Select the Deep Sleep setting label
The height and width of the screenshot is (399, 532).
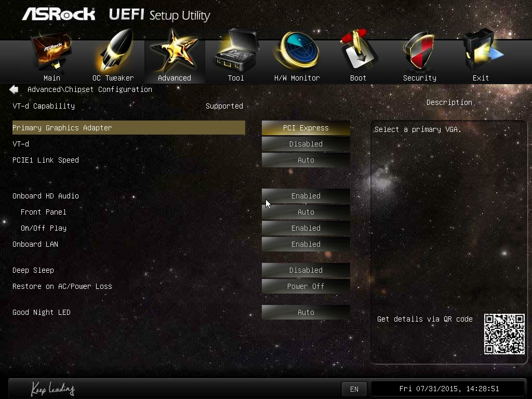pos(33,270)
